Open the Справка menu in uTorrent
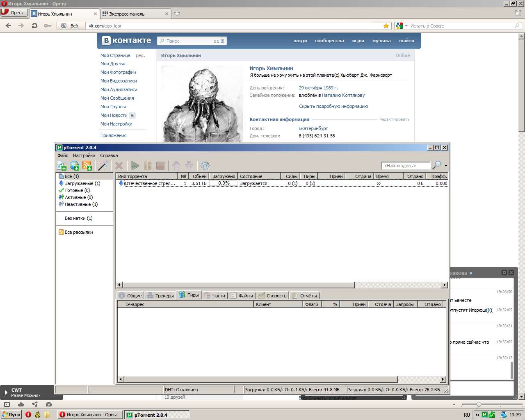This screenshot has width=525, height=420. [x=109, y=155]
